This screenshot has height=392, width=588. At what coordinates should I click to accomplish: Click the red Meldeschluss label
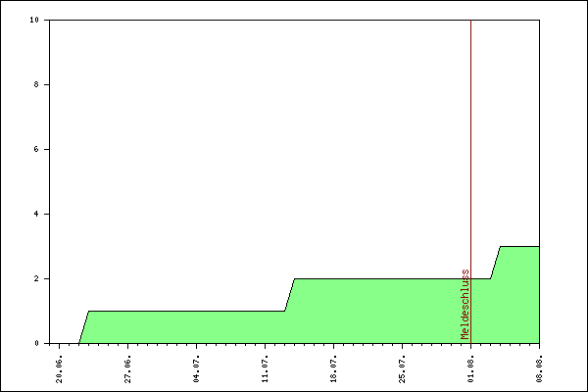click(x=465, y=304)
